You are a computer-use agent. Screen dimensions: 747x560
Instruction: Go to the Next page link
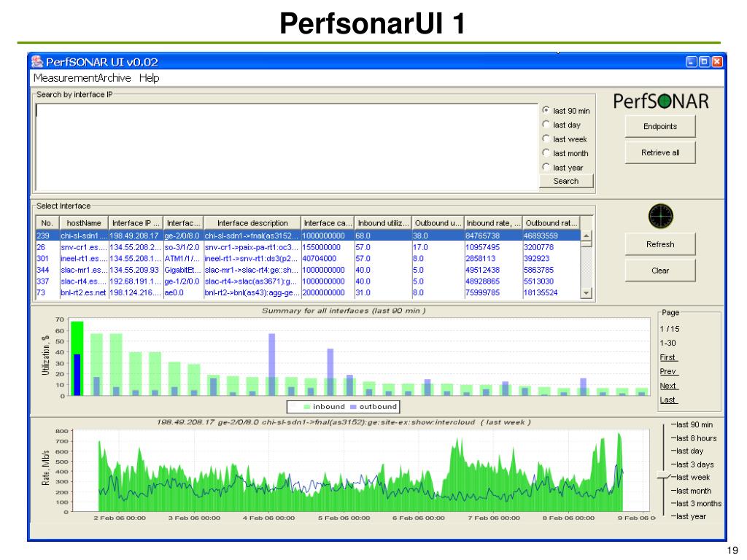(x=668, y=386)
